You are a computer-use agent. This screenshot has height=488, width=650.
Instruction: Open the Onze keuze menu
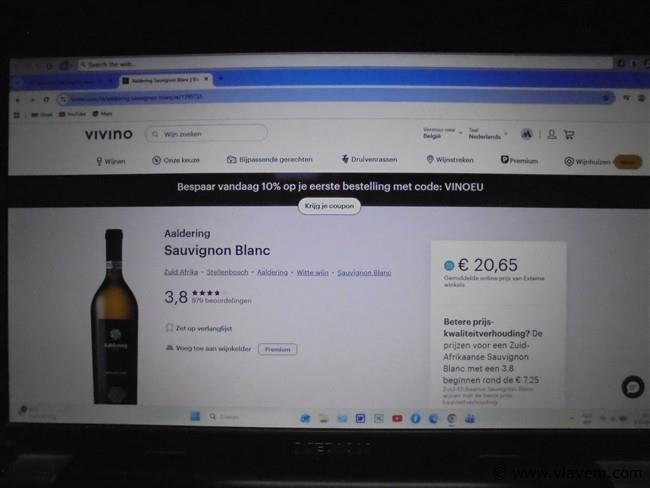pos(176,160)
